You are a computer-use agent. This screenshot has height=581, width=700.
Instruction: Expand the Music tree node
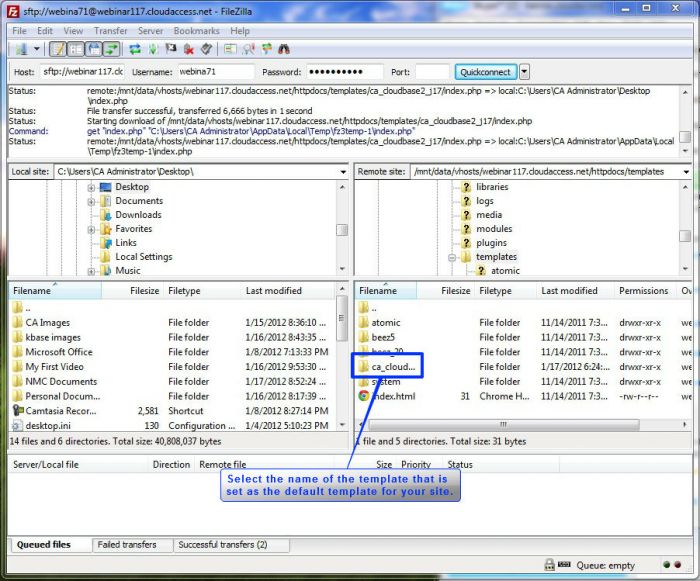91,271
